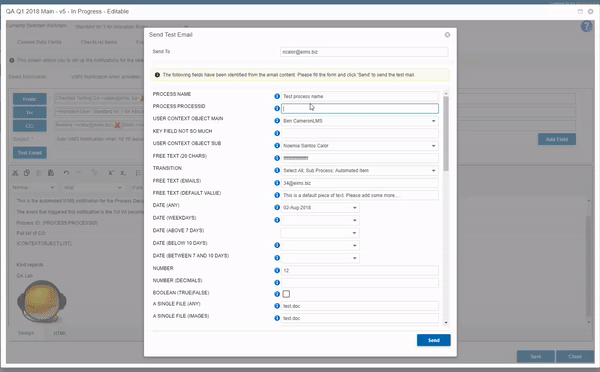The image size is (600, 372).
Task: Click the Cut icon in editor toolbar
Action: (15, 173)
